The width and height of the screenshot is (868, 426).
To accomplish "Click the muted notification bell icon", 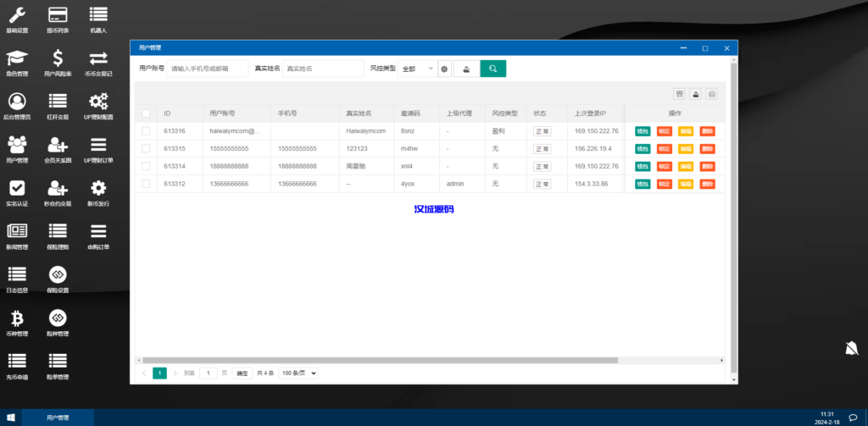I will [x=851, y=348].
